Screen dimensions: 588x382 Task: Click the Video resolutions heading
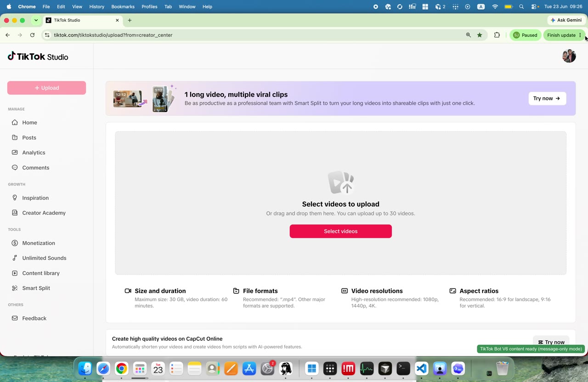[x=377, y=291]
